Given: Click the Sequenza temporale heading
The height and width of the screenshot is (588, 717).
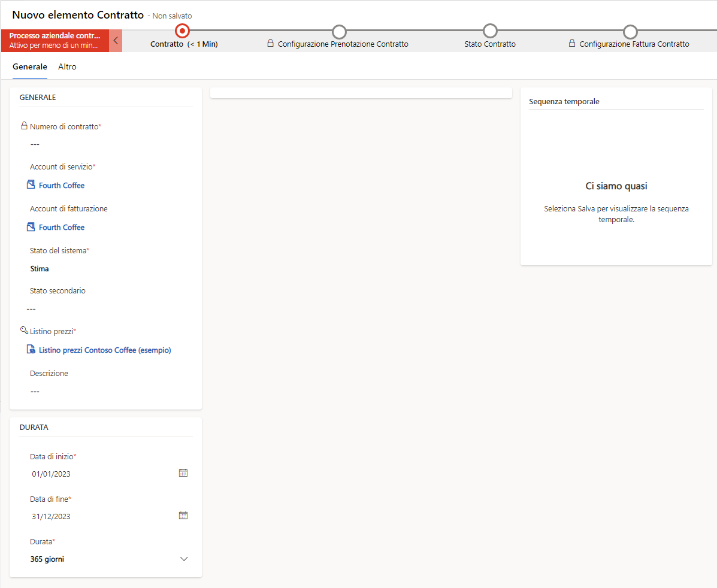Looking at the screenshot, I should tap(564, 102).
